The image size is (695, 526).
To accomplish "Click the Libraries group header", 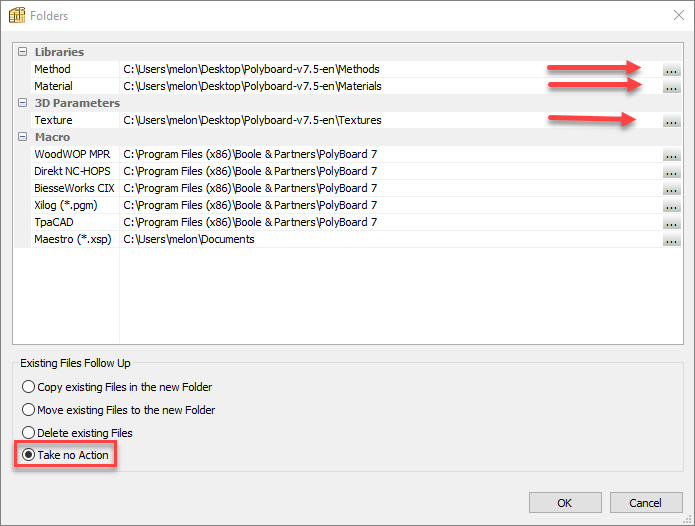I will pyautogui.click(x=59, y=52).
